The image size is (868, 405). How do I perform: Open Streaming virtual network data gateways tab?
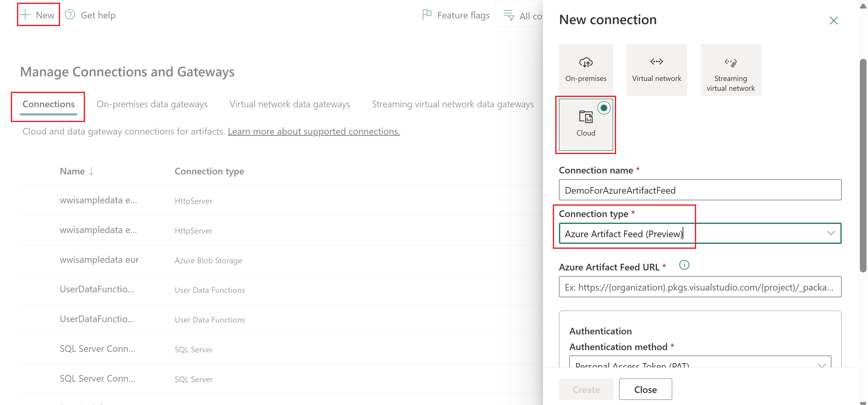click(x=453, y=104)
